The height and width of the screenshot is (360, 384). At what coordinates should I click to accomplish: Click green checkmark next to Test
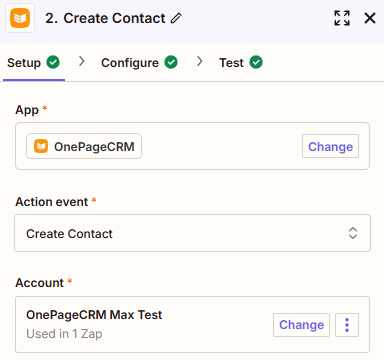pos(256,62)
